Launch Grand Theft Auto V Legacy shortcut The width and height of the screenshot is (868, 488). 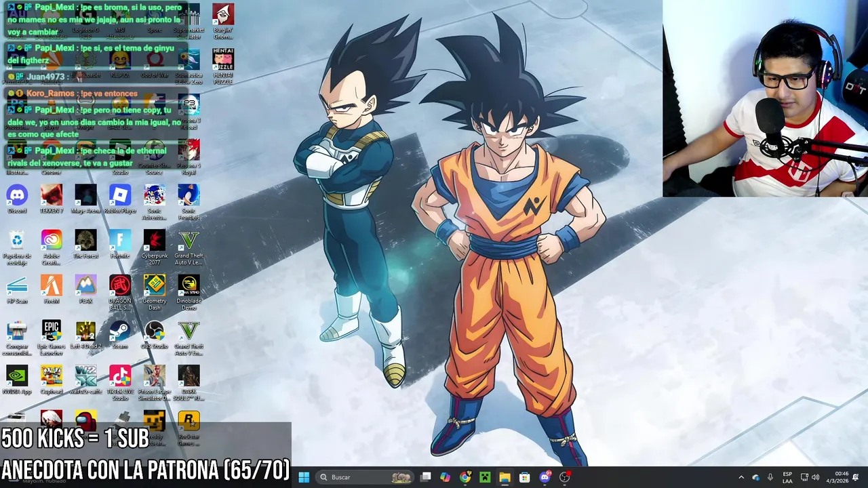[189, 248]
